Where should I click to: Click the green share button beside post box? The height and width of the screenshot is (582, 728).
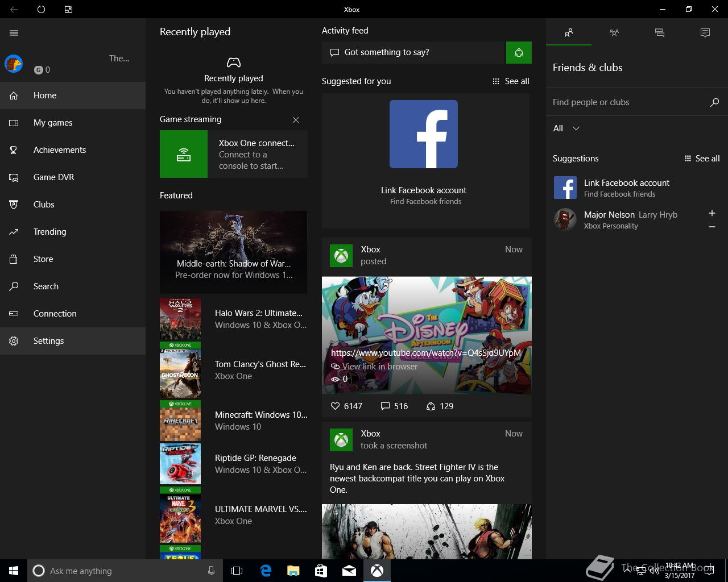tap(519, 52)
